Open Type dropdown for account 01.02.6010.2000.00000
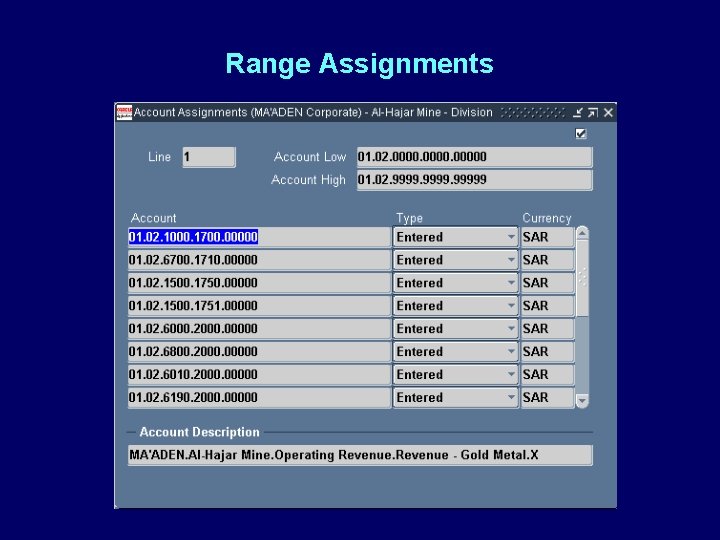 [456, 375]
